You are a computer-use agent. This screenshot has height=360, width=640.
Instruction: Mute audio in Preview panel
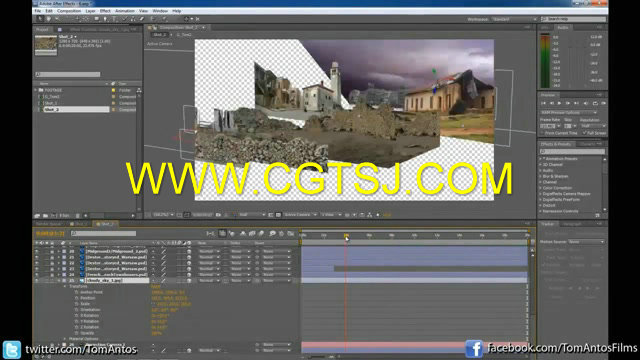[x=586, y=104]
